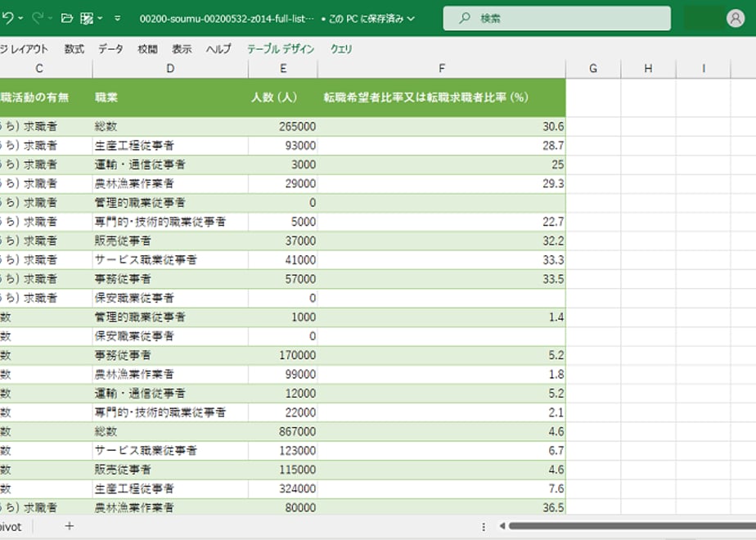Screen dimensions: 756x540
Task: Select the cell with value 36.5
Action: point(442,506)
